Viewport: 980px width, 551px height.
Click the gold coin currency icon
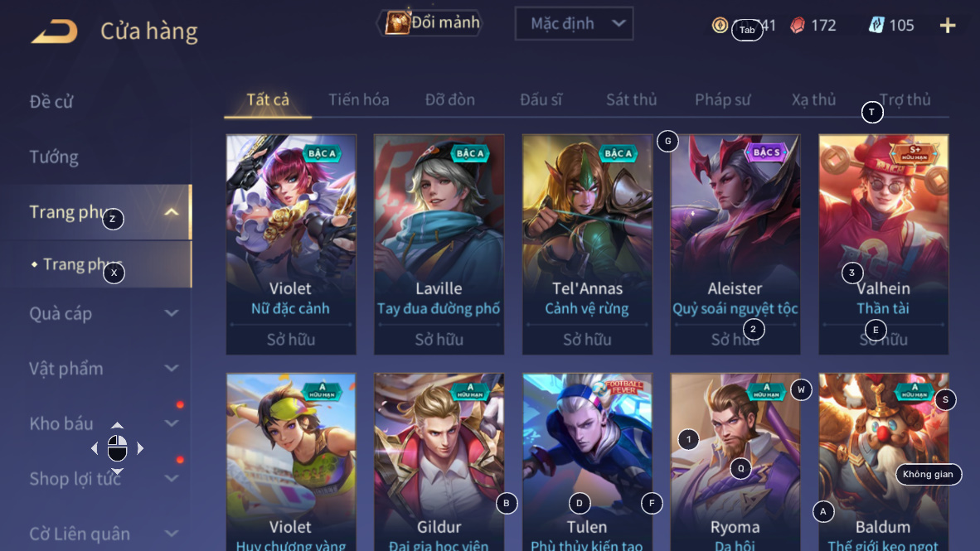click(x=720, y=25)
